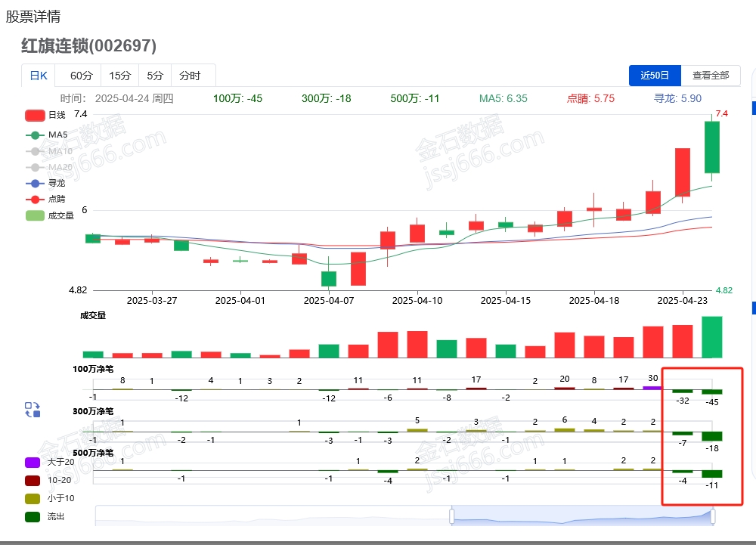Screen dimensions: 756x545
Task: Click the -32 bar in 100万净笔
Action: [682, 392]
